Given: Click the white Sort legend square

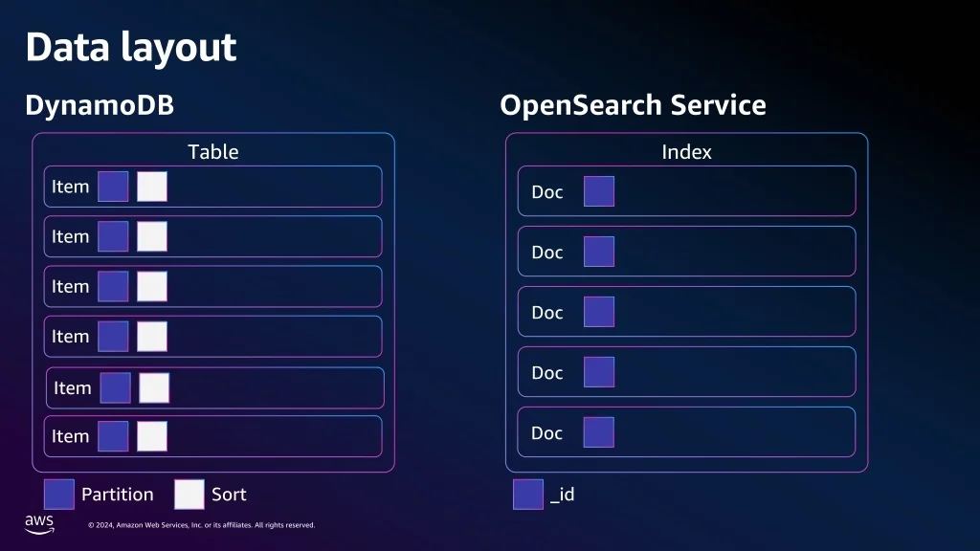Looking at the screenshot, I should click(189, 494).
